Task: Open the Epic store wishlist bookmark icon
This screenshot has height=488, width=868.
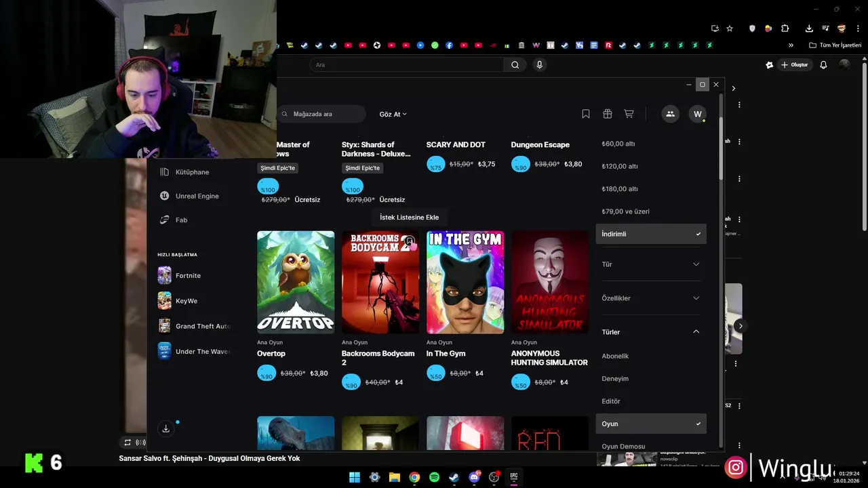Action: (586, 114)
